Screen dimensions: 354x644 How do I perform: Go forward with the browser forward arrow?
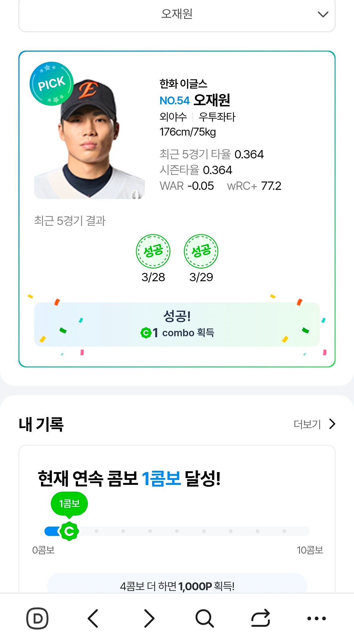(x=149, y=618)
